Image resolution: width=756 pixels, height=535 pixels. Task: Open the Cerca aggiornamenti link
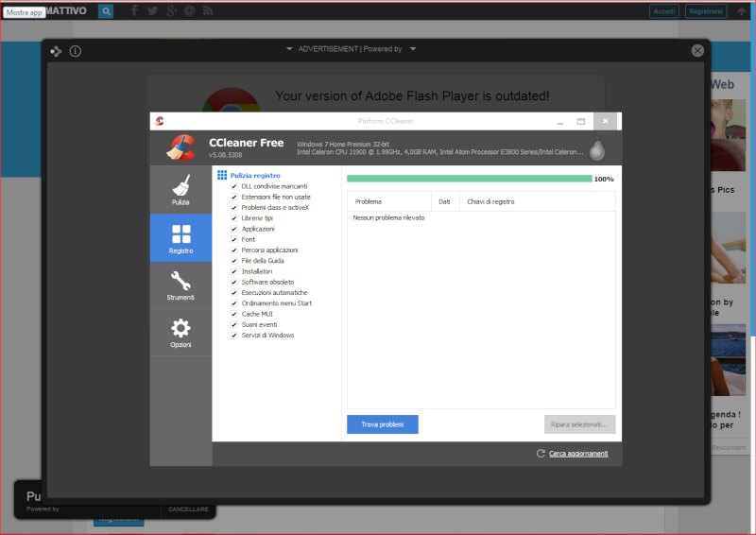tap(578, 454)
